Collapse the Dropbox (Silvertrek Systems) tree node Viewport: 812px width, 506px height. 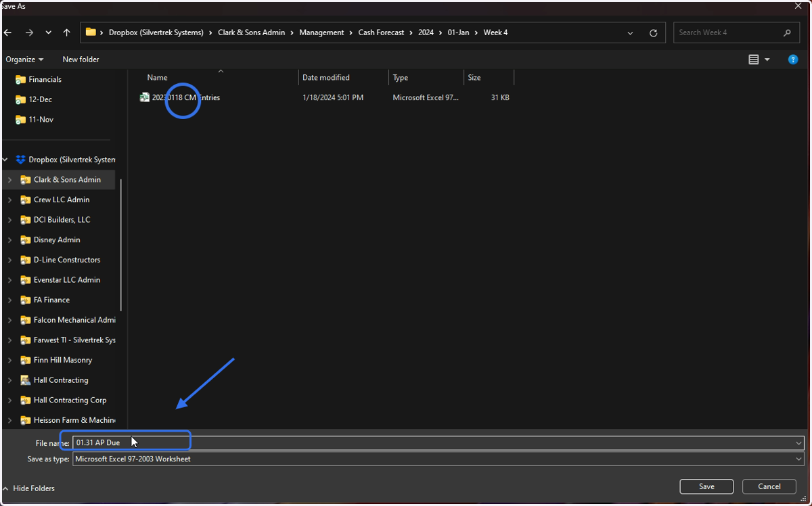pyautogui.click(x=5, y=160)
